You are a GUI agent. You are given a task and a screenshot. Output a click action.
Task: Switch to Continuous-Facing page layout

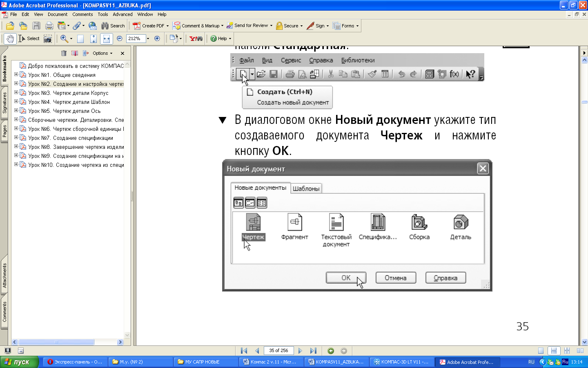pyautogui.click(x=567, y=350)
